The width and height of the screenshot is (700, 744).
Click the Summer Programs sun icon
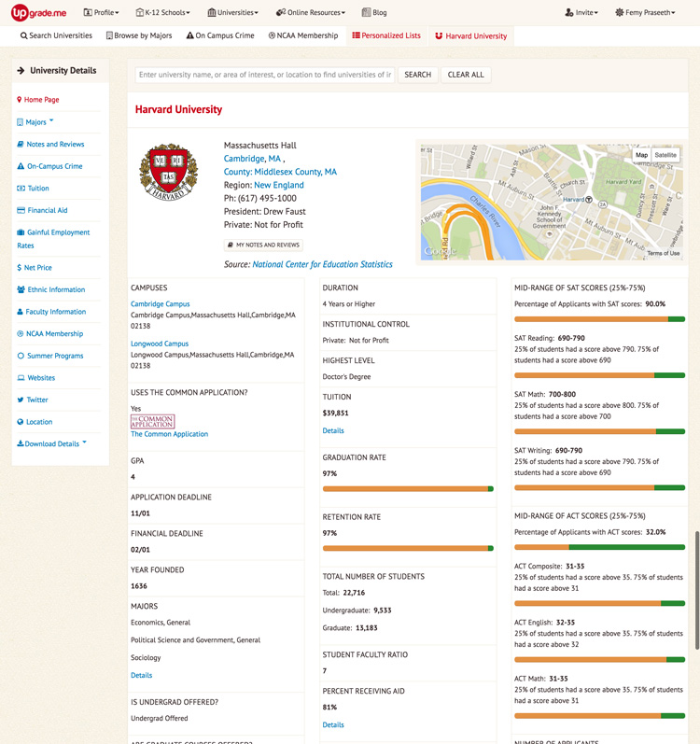coord(21,356)
